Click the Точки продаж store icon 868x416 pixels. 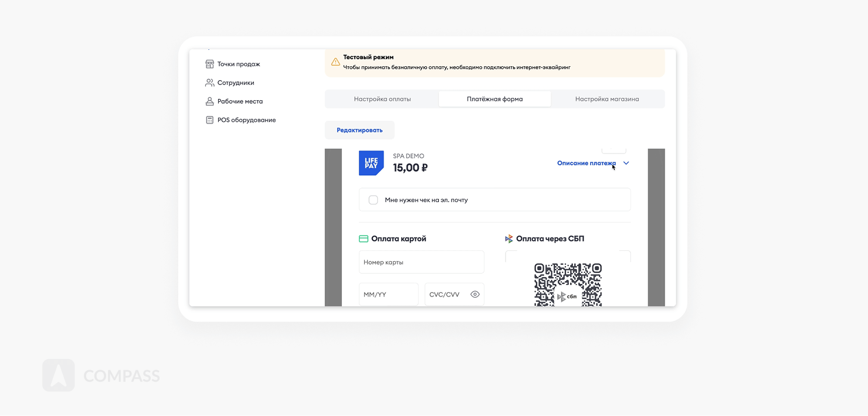[209, 64]
